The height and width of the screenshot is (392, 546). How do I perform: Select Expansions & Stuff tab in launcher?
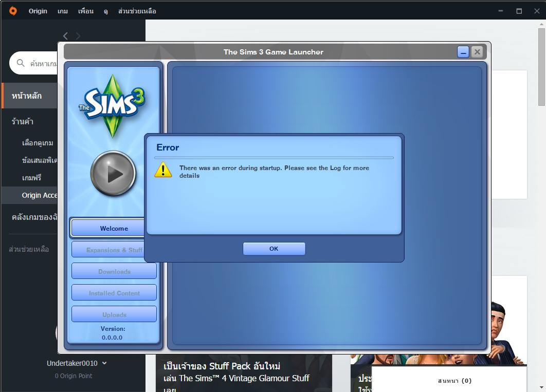coord(108,250)
